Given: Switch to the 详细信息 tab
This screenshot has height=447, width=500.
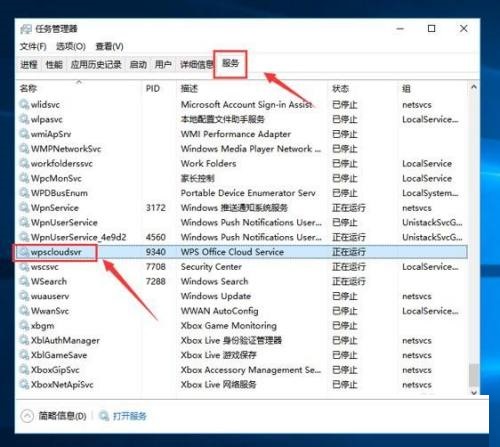Looking at the screenshot, I should [x=196, y=64].
